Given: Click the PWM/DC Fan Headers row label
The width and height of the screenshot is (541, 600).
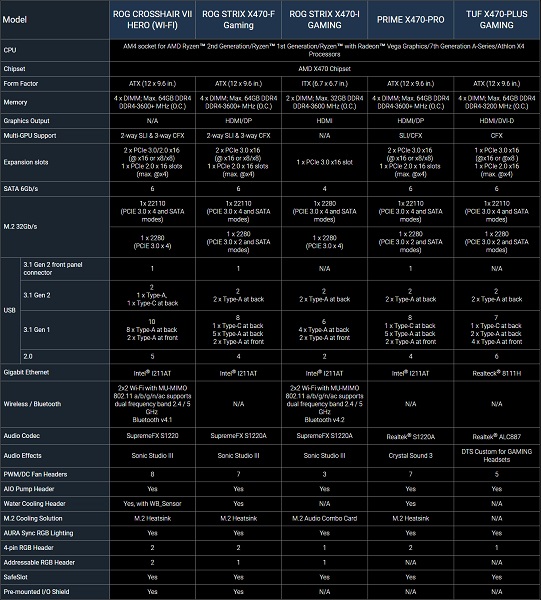Looking at the screenshot, I should click(x=55, y=474).
